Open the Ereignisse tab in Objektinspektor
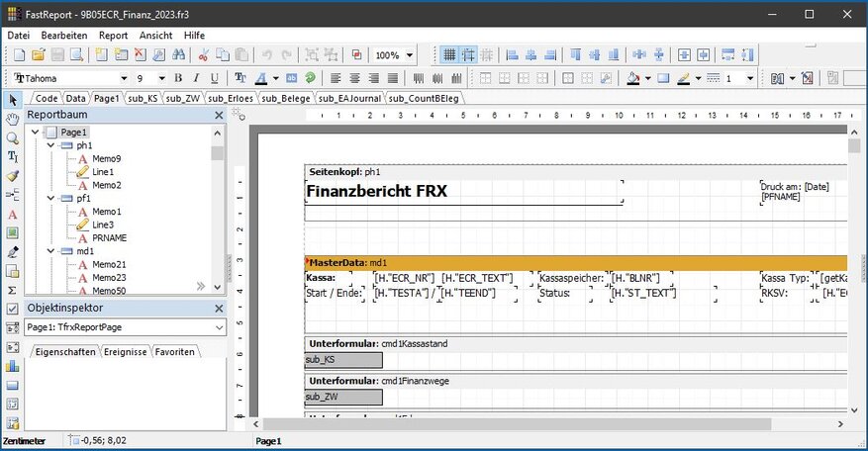Screen dimensions: 868x451 tap(125, 351)
